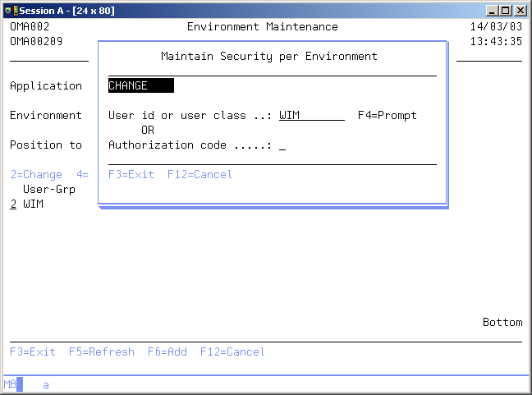Click the option field beside WIM row
This screenshot has width=532, height=395.
pos(13,204)
